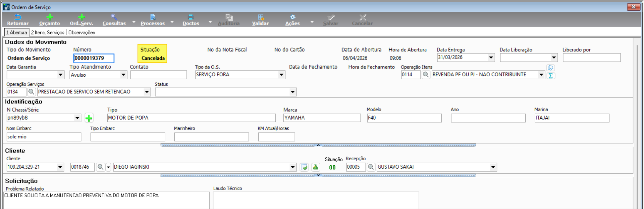Search Operação Serviços code with magnifier
This screenshot has width=644, height=209.
pyautogui.click(x=31, y=92)
